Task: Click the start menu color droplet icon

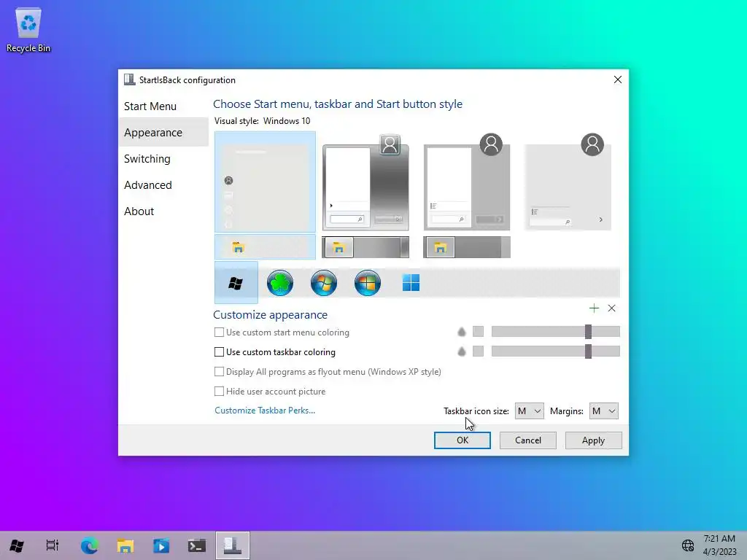Action: click(x=461, y=332)
